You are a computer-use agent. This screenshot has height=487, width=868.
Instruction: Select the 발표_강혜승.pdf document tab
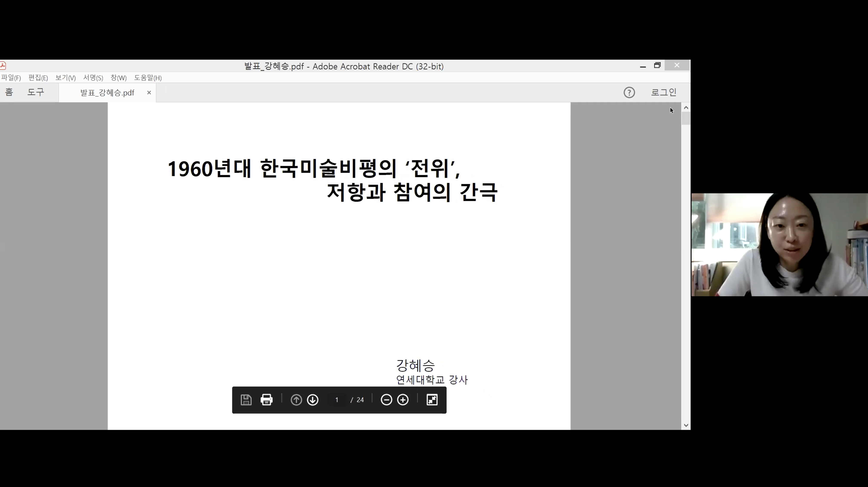(x=107, y=93)
